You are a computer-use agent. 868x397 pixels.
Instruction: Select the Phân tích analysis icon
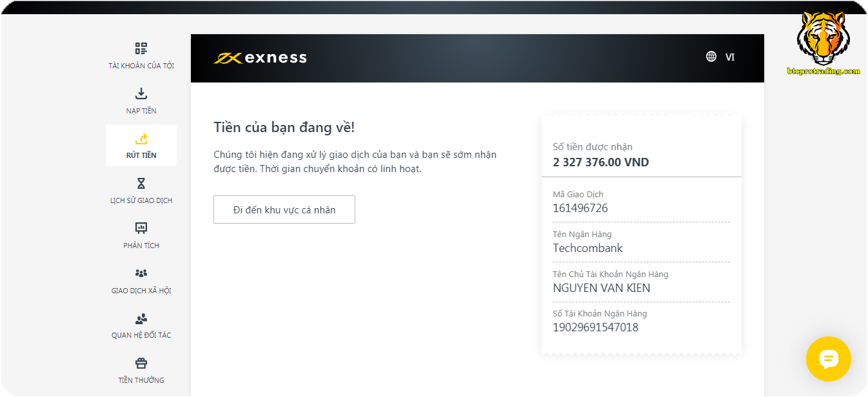tap(141, 227)
